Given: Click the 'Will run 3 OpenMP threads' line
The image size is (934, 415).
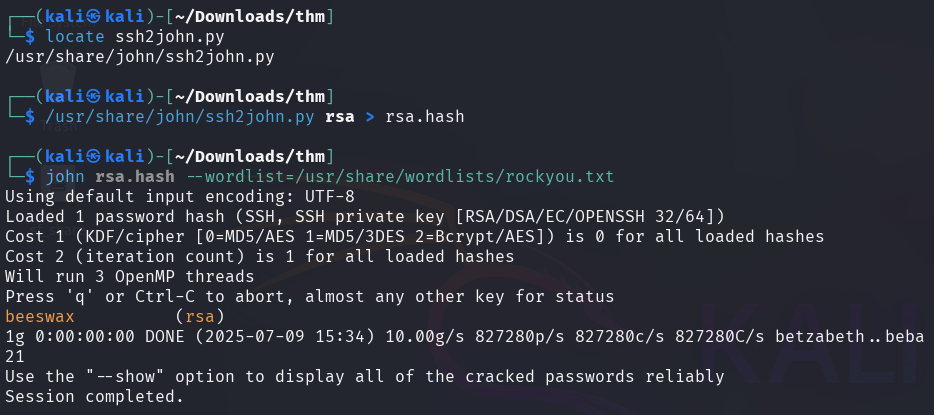Looking at the screenshot, I should [x=129, y=276].
